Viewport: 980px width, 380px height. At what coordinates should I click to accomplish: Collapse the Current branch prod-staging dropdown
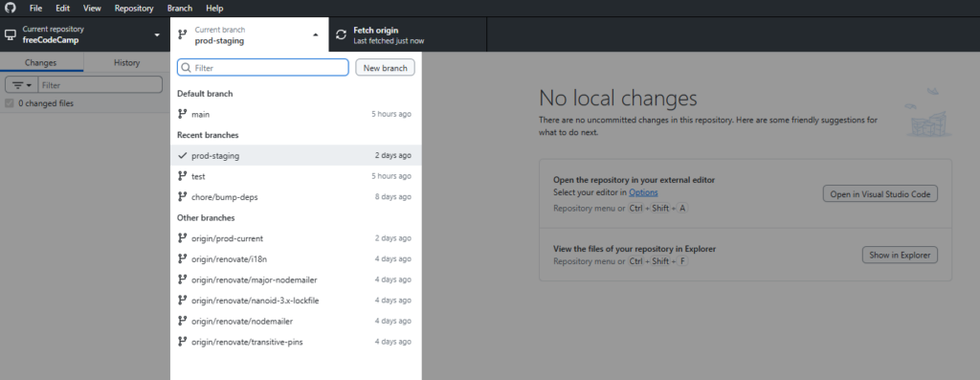point(250,34)
